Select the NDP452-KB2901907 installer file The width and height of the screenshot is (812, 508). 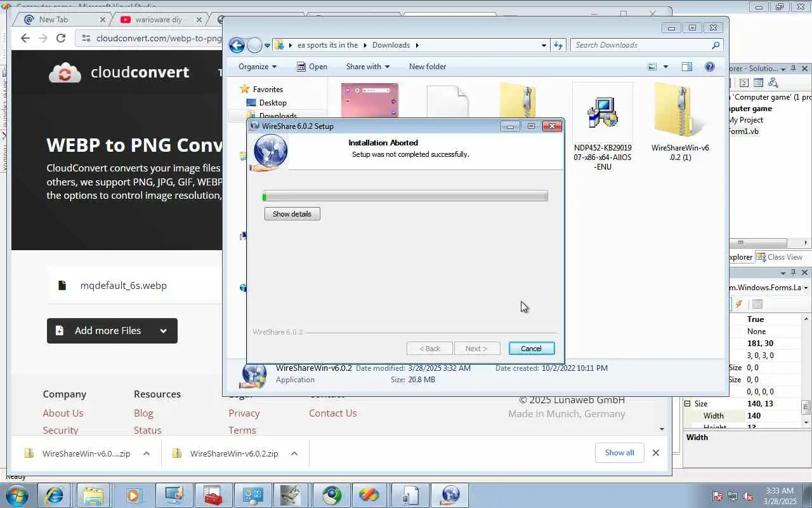click(602, 127)
